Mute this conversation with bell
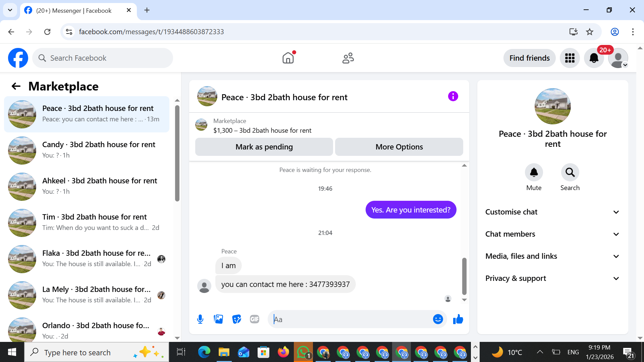644x362 pixels. [x=534, y=172]
